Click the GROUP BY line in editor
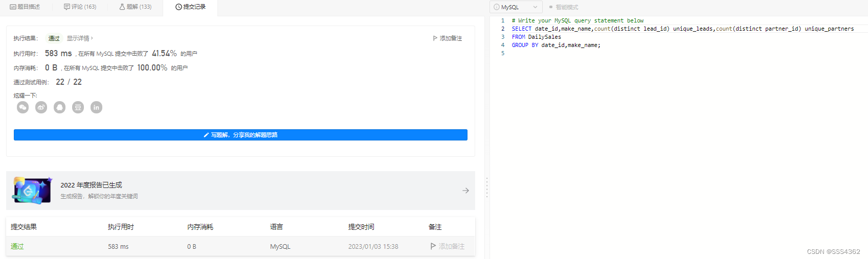The height and width of the screenshot is (259, 868). (x=556, y=45)
